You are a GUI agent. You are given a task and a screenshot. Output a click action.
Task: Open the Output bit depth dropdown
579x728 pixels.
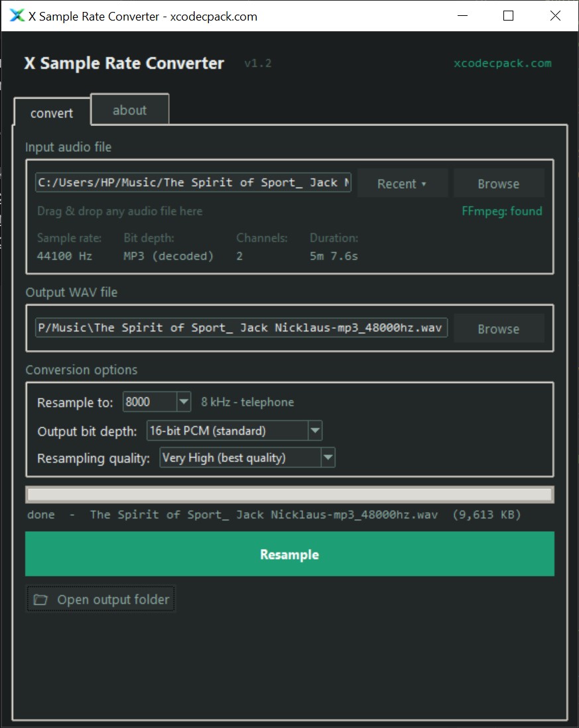pyautogui.click(x=235, y=431)
